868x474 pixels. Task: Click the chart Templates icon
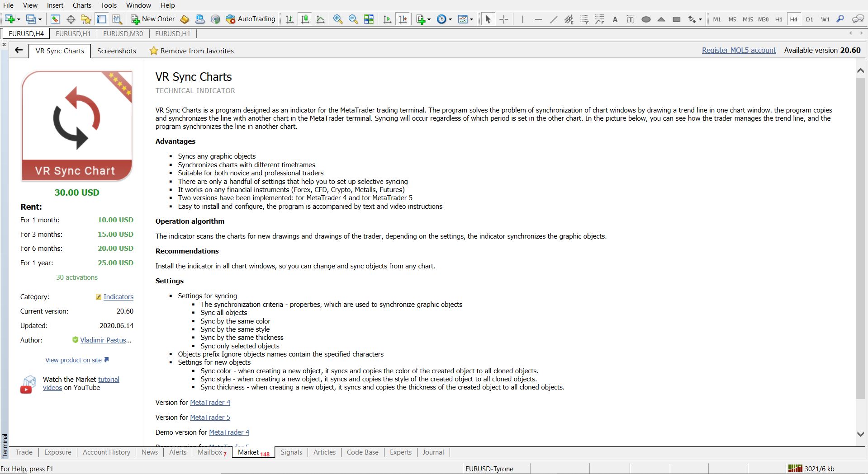[463, 19]
